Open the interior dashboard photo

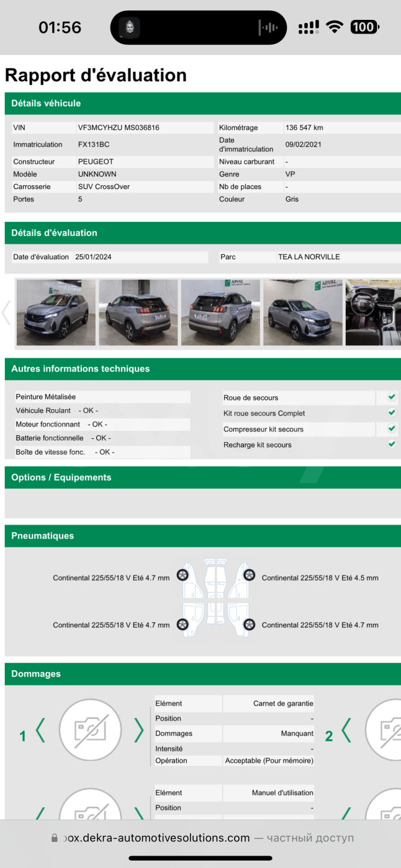tap(373, 312)
